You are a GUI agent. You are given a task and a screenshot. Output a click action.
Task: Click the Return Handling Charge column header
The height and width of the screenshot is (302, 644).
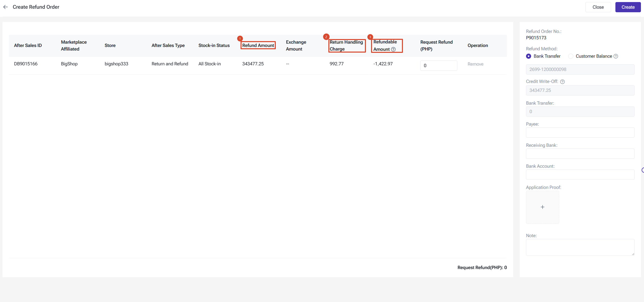pyautogui.click(x=346, y=45)
